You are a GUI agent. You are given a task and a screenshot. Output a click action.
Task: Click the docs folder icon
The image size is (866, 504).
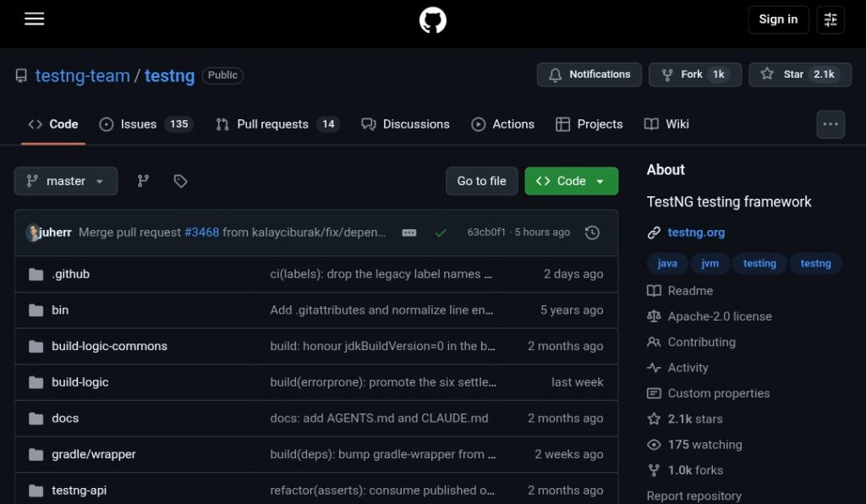coord(36,419)
